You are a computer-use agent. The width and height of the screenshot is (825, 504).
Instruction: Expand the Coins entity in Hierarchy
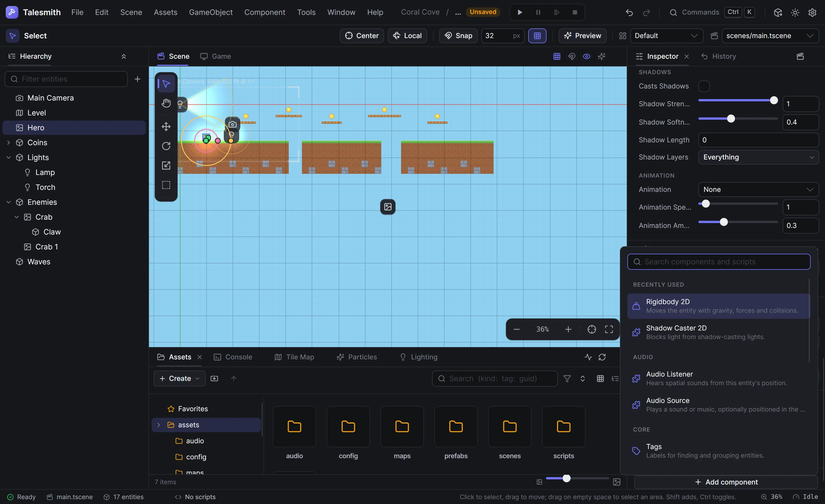(8, 143)
